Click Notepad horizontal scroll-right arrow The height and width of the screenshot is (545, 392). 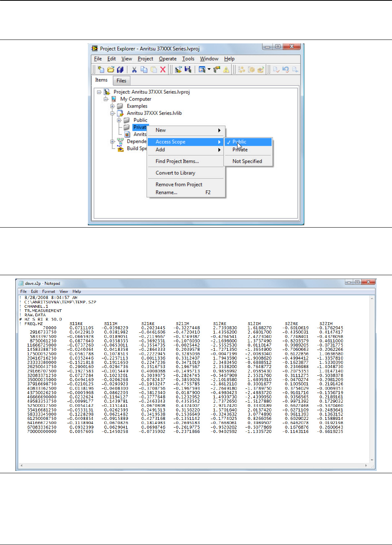(x=366, y=466)
